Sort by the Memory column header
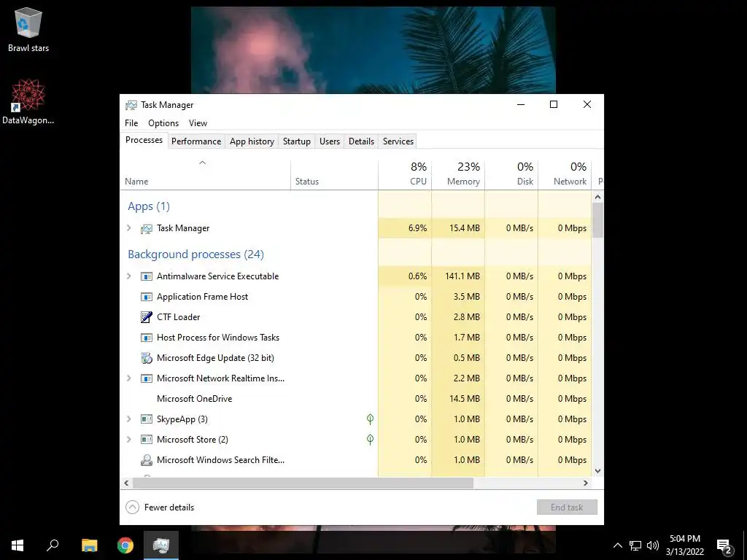Screen dimensions: 747x560 pos(458,175)
